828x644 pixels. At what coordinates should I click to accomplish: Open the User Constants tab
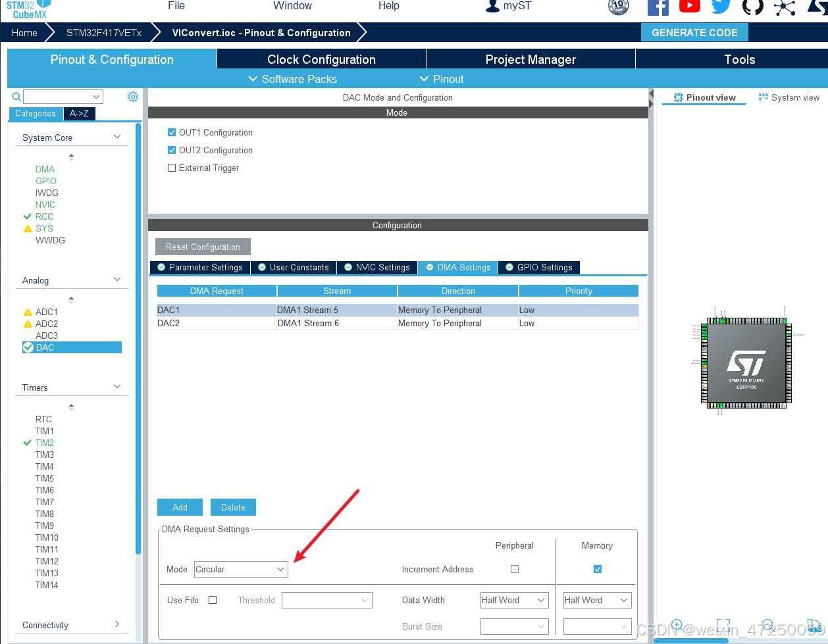point(294,268)
